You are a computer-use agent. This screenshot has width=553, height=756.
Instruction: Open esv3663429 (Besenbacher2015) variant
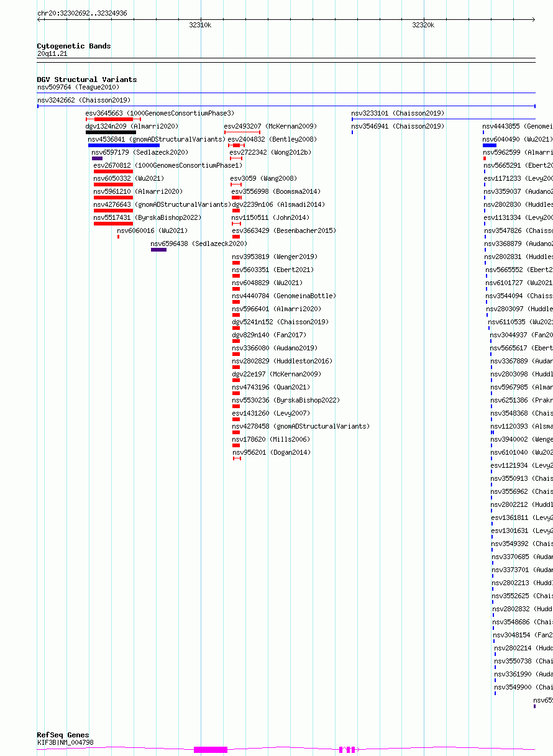pos(284,231)
